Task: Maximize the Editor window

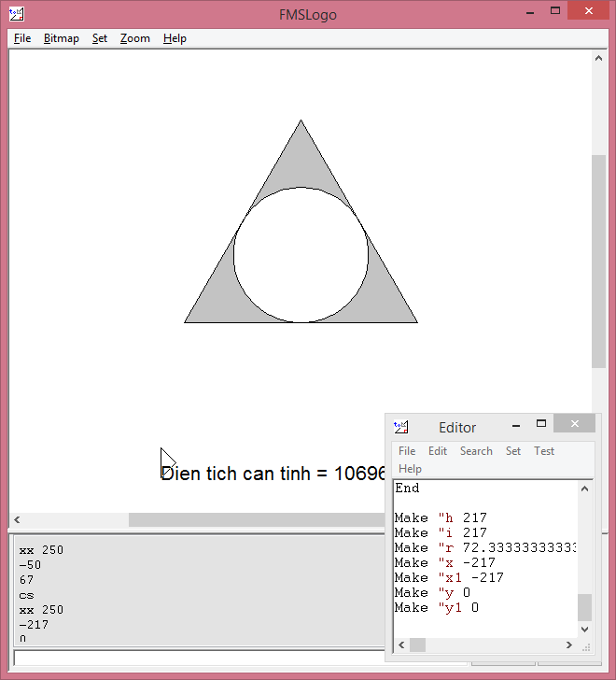Action: point(541,424)
